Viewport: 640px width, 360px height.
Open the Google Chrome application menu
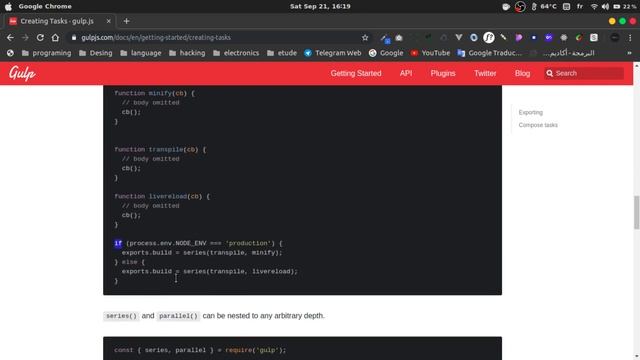(45, 7)
